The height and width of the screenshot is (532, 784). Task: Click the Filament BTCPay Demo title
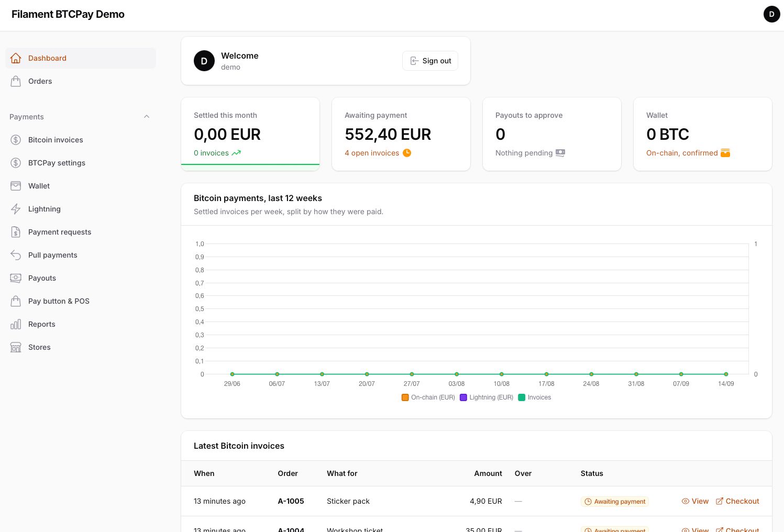68,14
